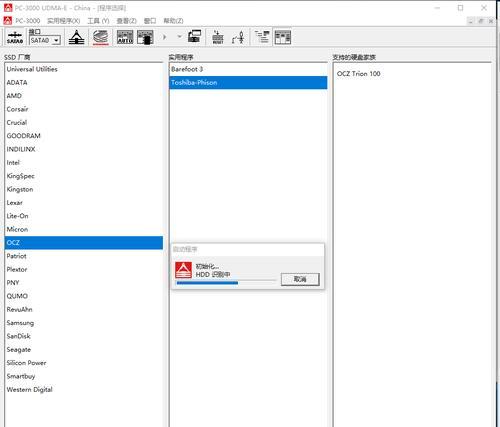Select Barefoot 3 utility
Screen dimensions: 500x427
pyautogui.click(x=248, y=69)
